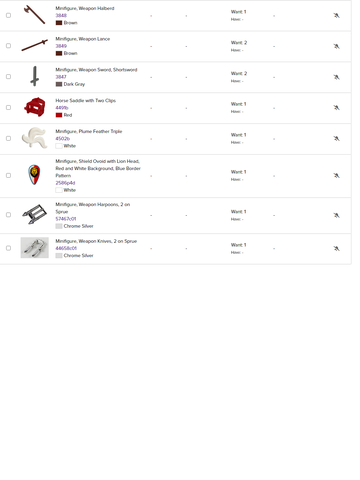Toggle notify bell for Shield Ovoid item
360x480 pixels.
point(336,175)
